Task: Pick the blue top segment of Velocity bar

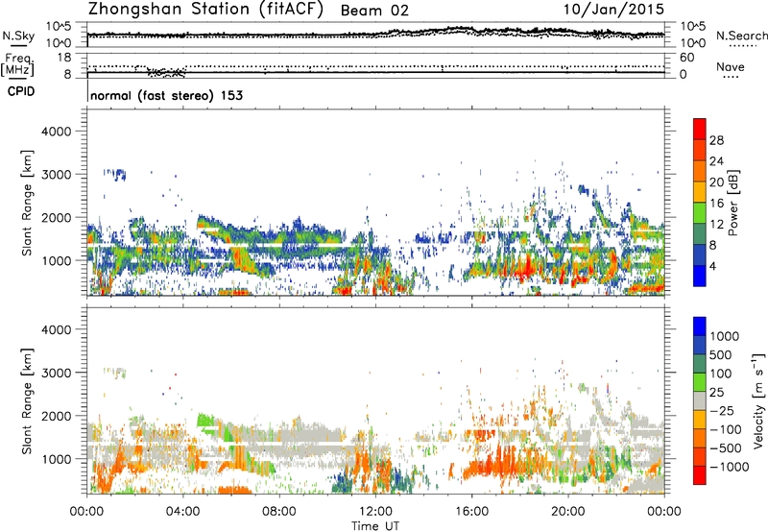Action: (700, 326)
